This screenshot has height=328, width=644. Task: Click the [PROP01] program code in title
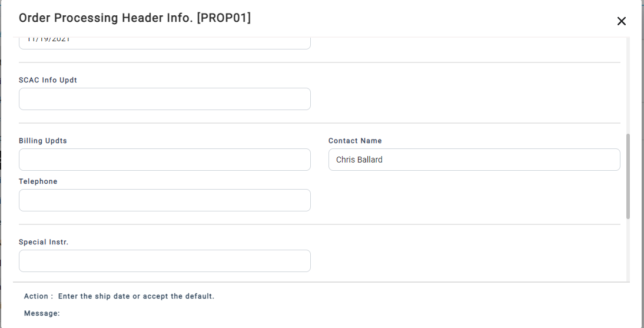pos(224,18)
